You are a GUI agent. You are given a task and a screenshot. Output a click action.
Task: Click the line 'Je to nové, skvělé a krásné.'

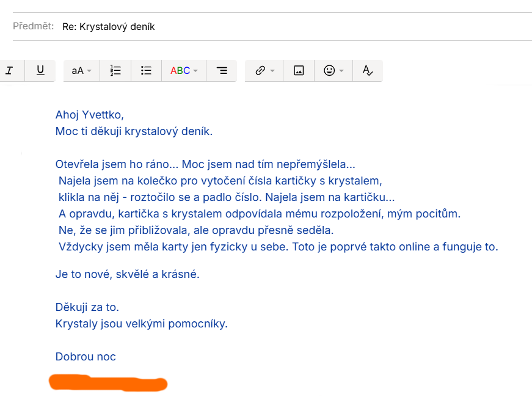(x=127, y=274)
